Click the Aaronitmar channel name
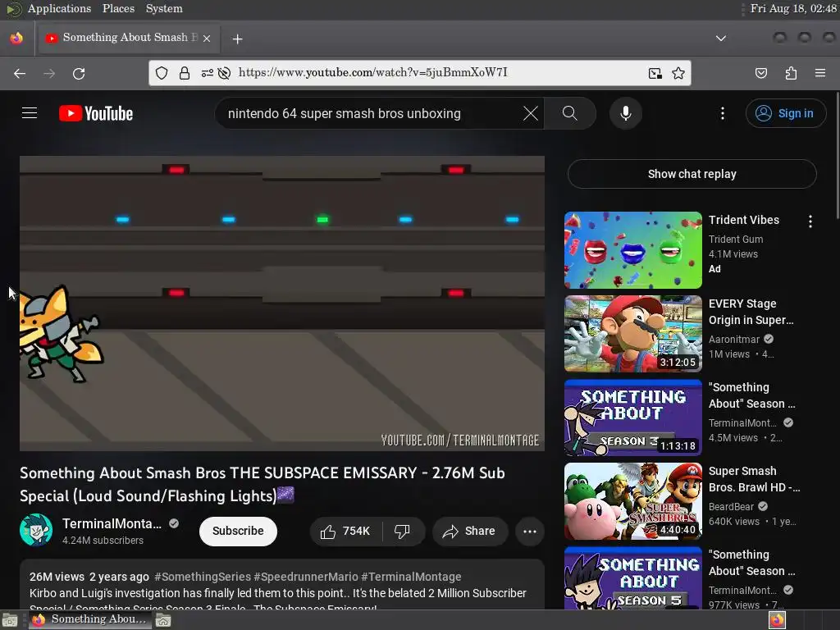The width and height of the screenshot is (840, 630). point(734,340)
